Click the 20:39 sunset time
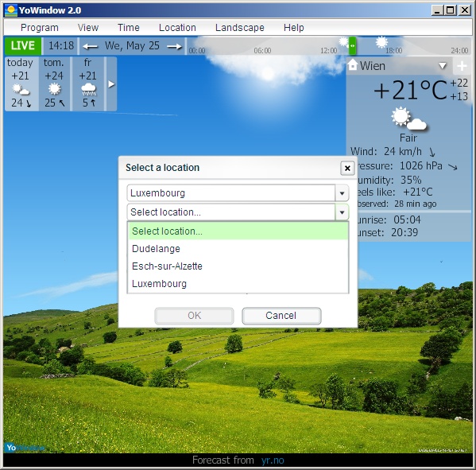Viewport: 476px width, 470px height. (404, 233)
